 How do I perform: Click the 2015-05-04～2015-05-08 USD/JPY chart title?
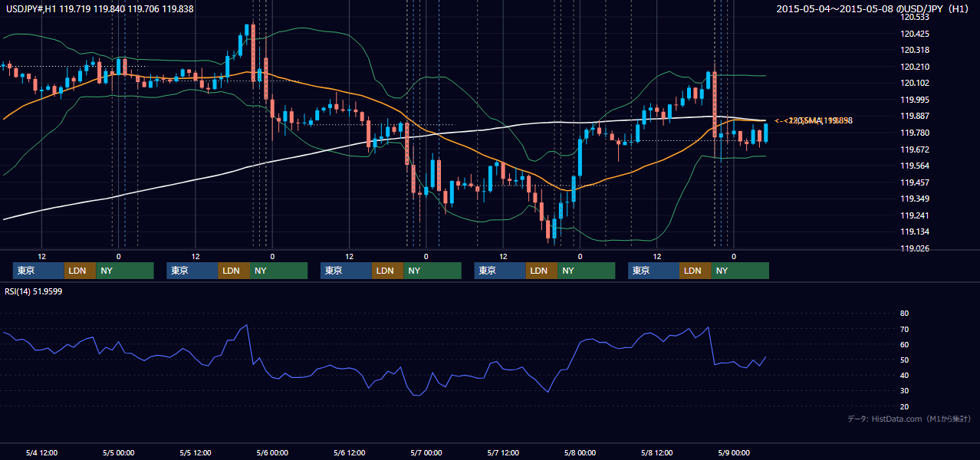coord(873,9)
